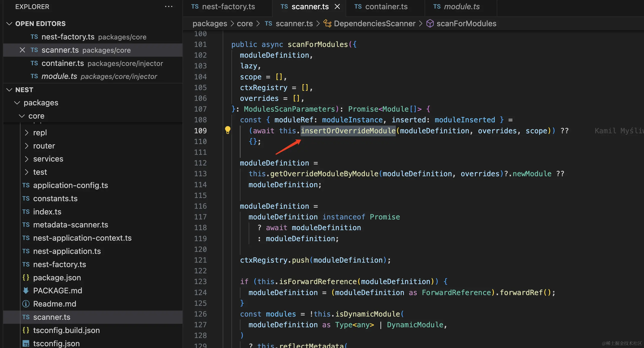
Task: Click TS icon of nest-factory.ts tab
Action: [195, 6]
